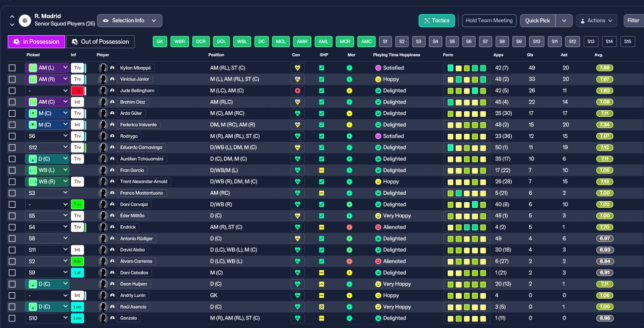Click the Lst badge for Dani Ceballos

(77, 273)
